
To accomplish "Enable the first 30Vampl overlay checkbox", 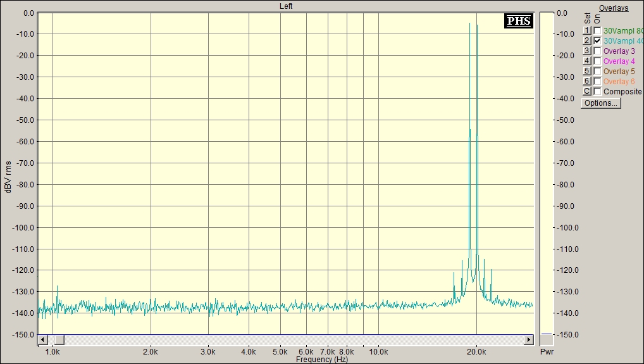I will [x=598, y=31].
